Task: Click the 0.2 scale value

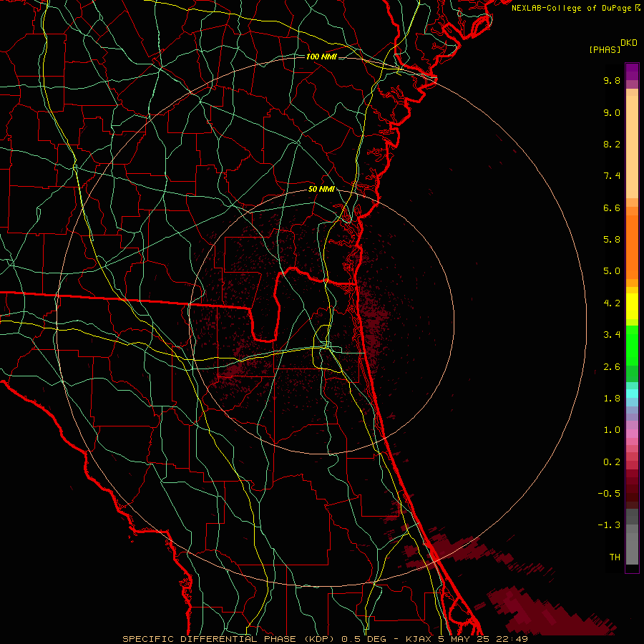Action: click(x=612, y=462)
